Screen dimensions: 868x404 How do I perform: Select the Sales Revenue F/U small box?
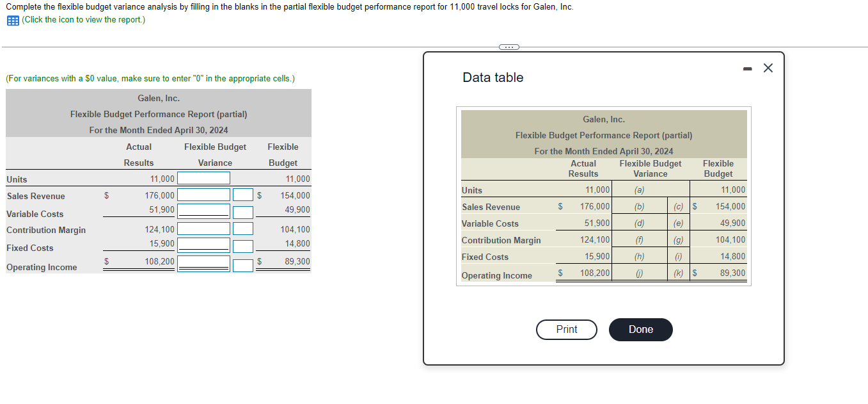tap(242, 195)
